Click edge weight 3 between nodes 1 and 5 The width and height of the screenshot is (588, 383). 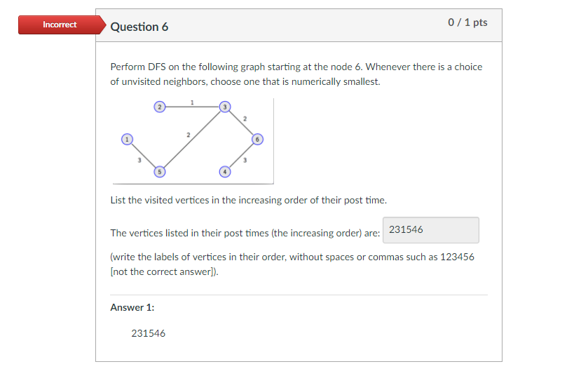click(x=139, y=160)
